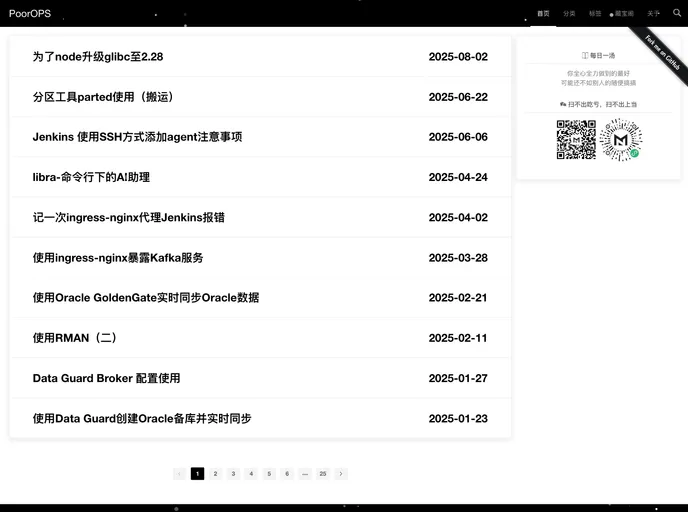Click the 每日一汤 heading text

pyautogui.click(x=602, y=56)
